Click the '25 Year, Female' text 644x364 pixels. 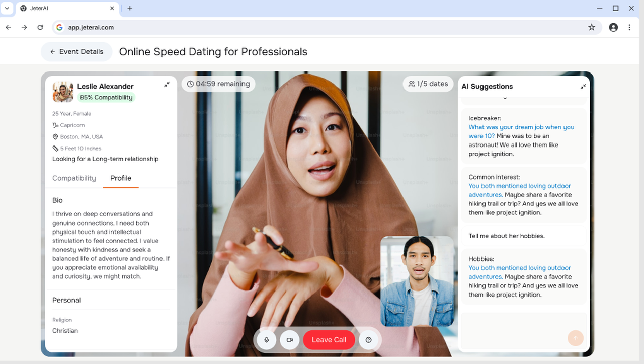[72, 114]
